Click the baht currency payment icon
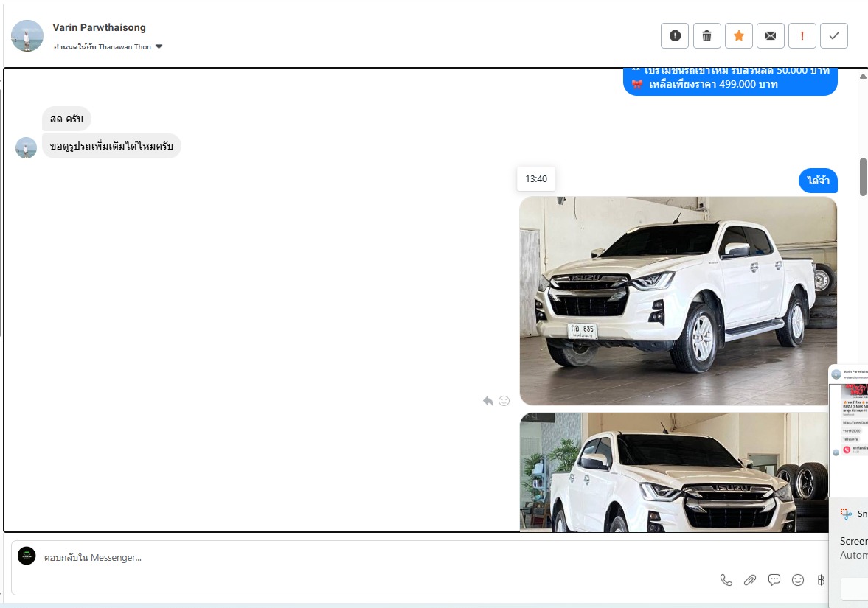The height and width of the screenshot is (608, 868). point(821,580)
